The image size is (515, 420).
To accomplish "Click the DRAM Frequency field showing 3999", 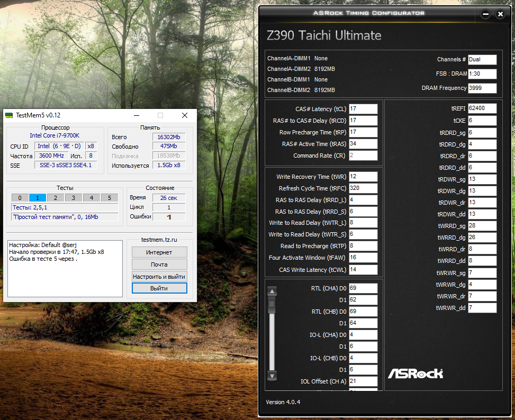I will [482, 88].
